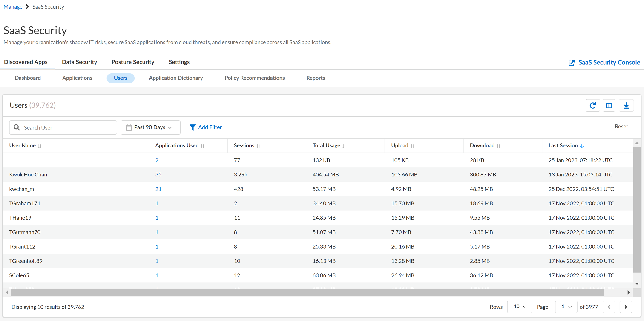
Task: Click the Reset filters button
Action: 621,127
